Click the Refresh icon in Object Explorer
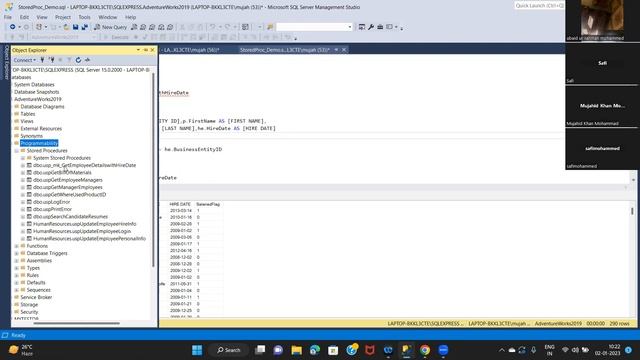 [x=78, y=60]
